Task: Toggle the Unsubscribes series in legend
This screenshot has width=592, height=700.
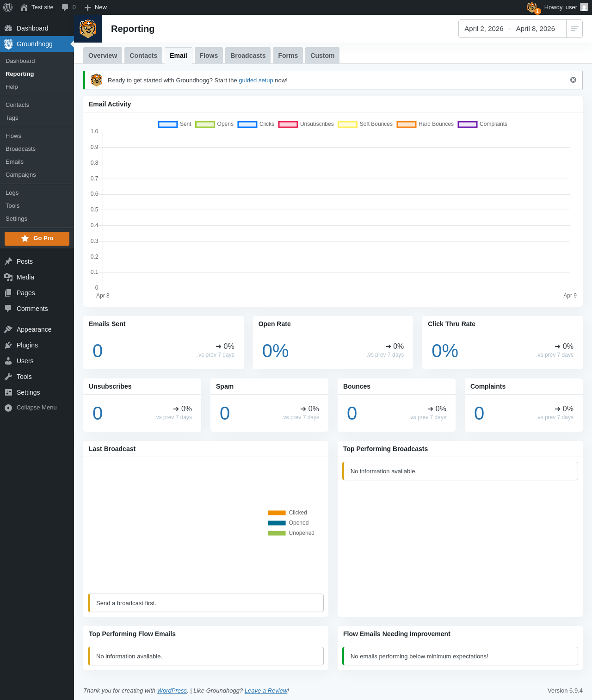Action: 306,124
